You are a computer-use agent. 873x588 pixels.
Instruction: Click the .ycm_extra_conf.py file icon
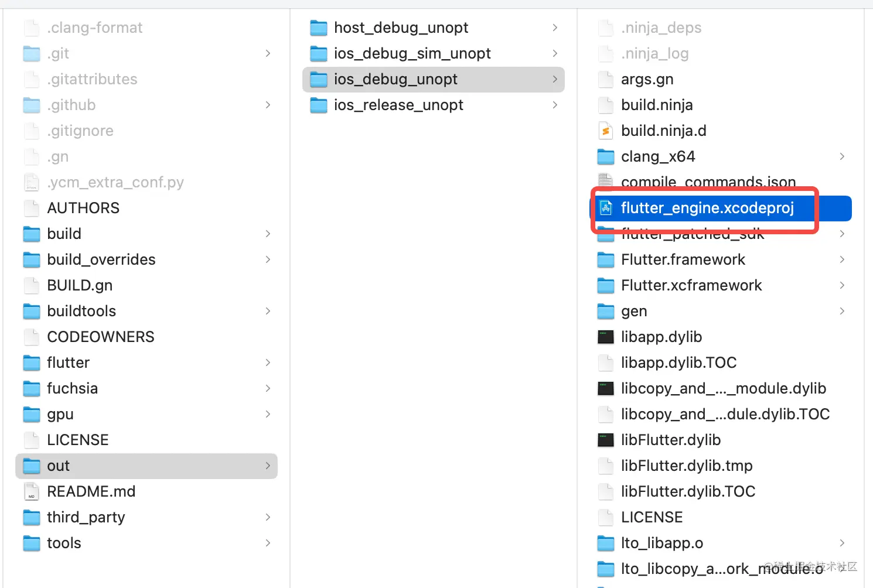point(32,182)
